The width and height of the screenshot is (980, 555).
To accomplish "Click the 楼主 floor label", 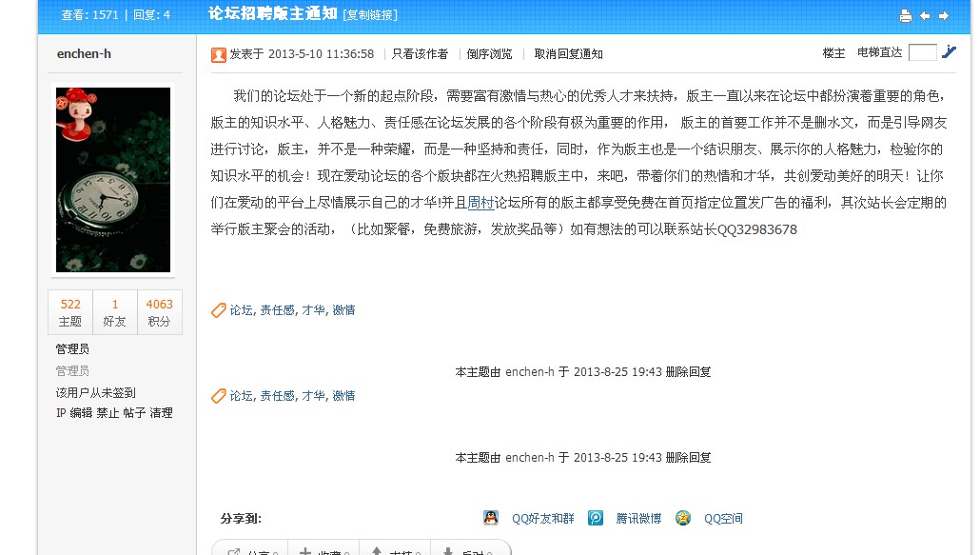I will (x=833, y=53).
